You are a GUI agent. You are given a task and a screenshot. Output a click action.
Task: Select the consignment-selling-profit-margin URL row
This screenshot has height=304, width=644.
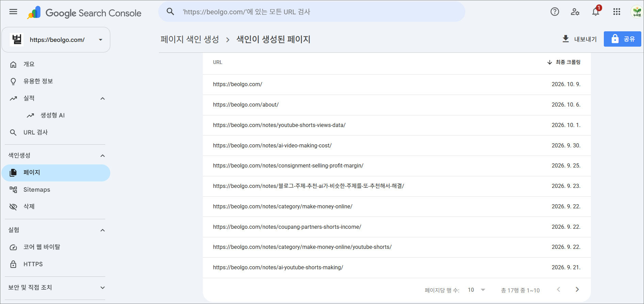pyautogui.click(x=397, y=166)
